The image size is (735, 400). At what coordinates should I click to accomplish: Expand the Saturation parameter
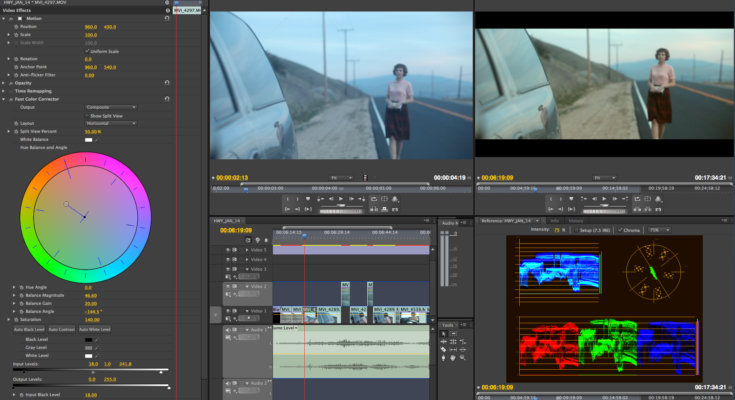(x=9, y=319)
